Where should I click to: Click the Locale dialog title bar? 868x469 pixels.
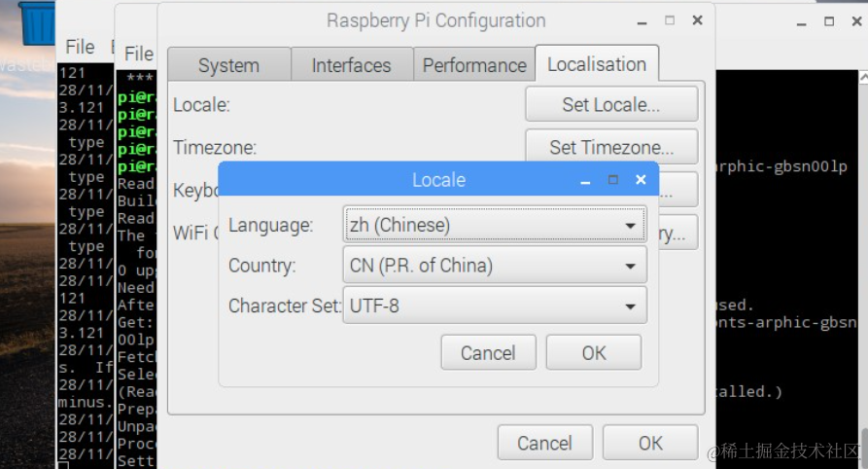tap(438, 180)
